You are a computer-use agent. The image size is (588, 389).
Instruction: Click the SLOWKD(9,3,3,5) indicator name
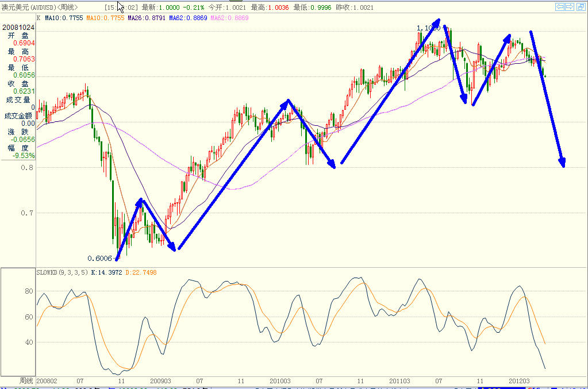point(62,272)
